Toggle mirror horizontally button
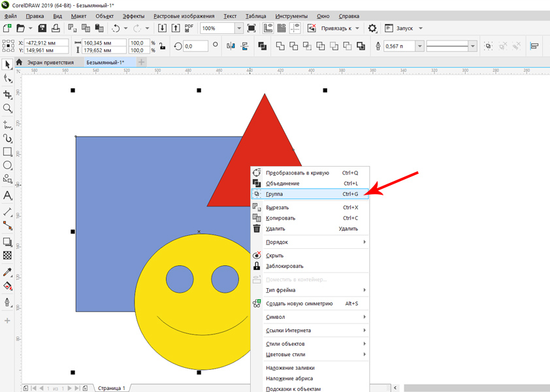Image resolution: width=550 pixels, height=392 pixels. coord(231,46)
